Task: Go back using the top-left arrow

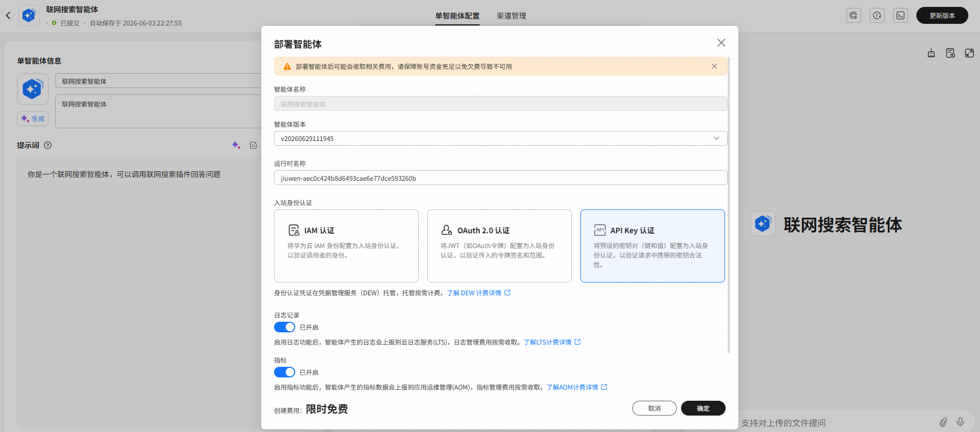Action: tap(8, 16)
